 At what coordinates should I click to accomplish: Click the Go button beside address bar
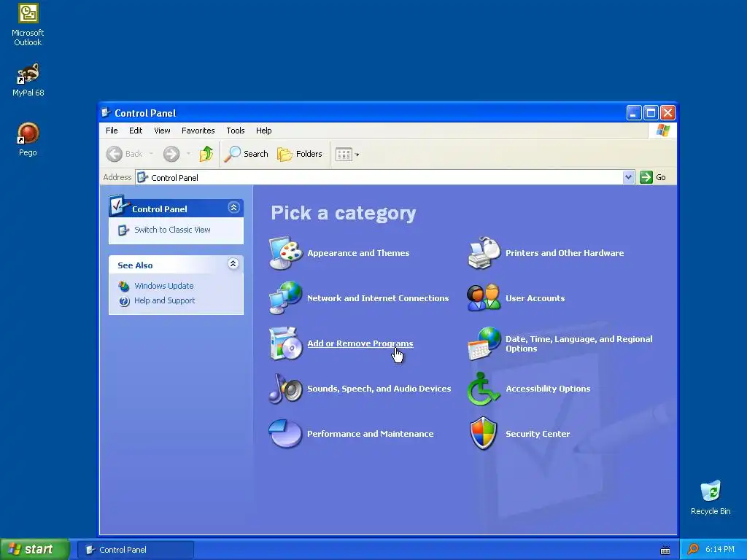click(x=653, y=177)
